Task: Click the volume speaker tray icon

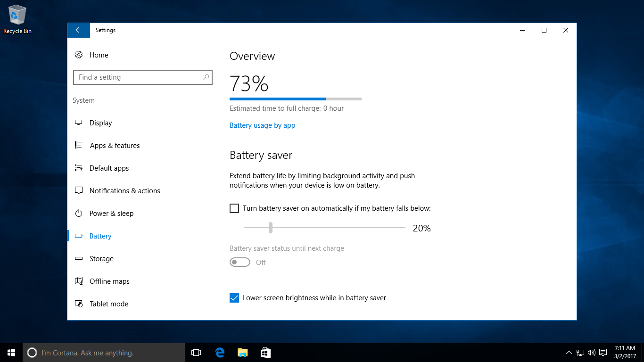Action: point(591,353)
